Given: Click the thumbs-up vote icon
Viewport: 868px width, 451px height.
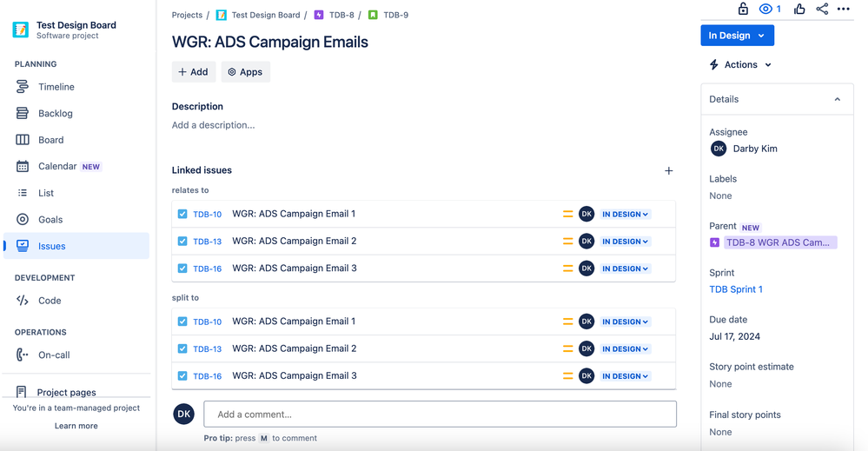Looking at the screenshot, I should pos(799,9).
